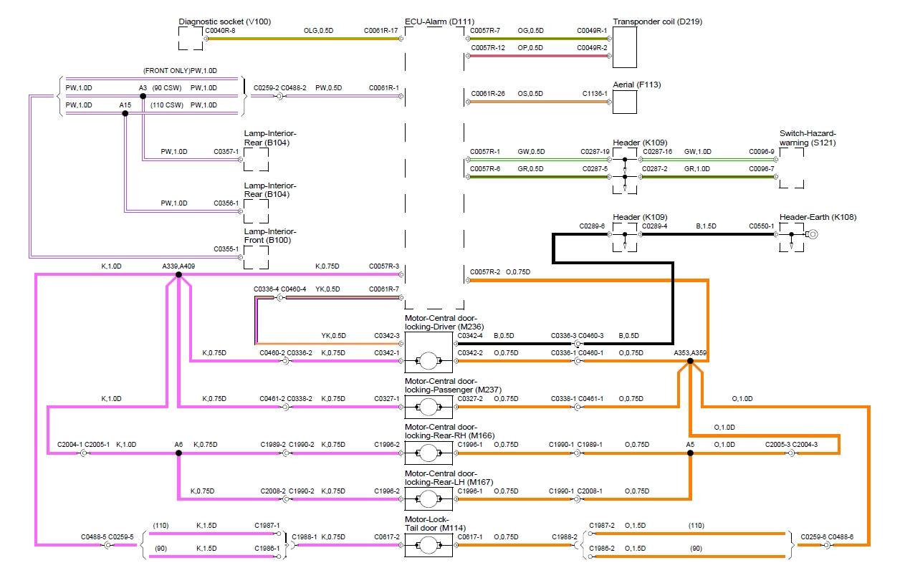
Task: Click the A6 junction on pink wire
Action: click(178, 453)
